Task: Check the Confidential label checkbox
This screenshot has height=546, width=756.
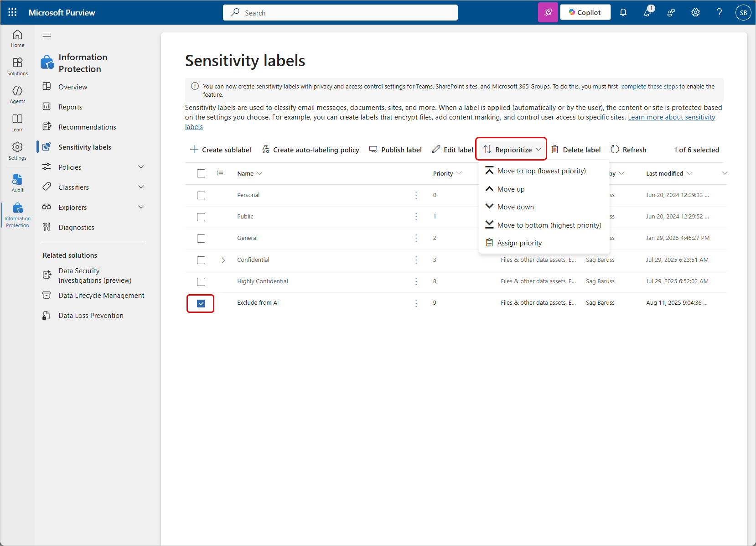Action: 201,260
